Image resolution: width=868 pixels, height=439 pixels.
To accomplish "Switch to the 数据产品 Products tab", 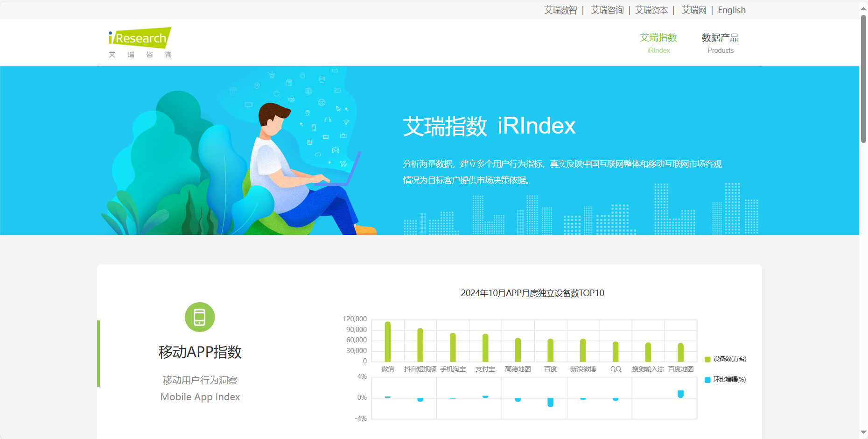I will coord(721,43).
